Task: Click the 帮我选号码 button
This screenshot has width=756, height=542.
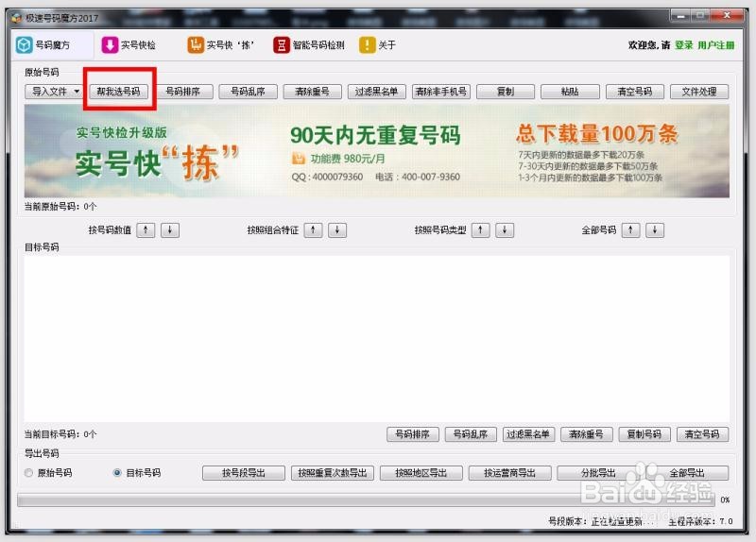Action: [119, 91]
